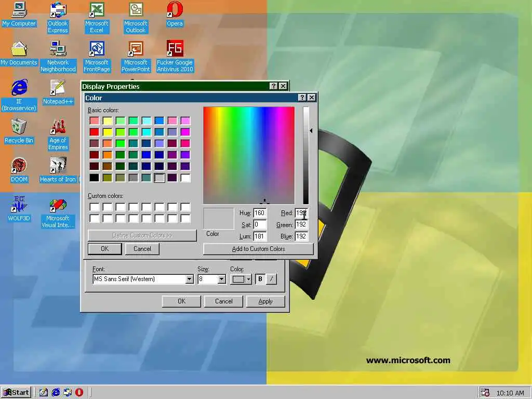Launch Opera from the Quick Launch bar
The image size is (532, 399).
79,393
